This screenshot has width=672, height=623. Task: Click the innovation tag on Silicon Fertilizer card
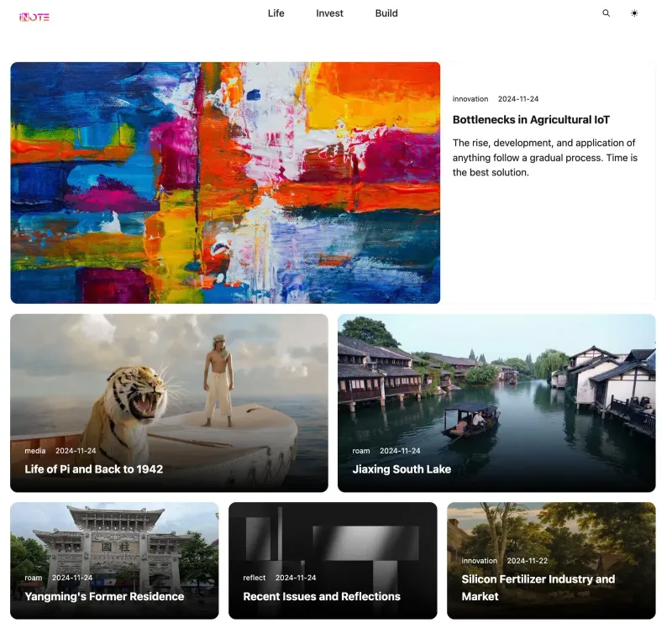pos(479,561)
